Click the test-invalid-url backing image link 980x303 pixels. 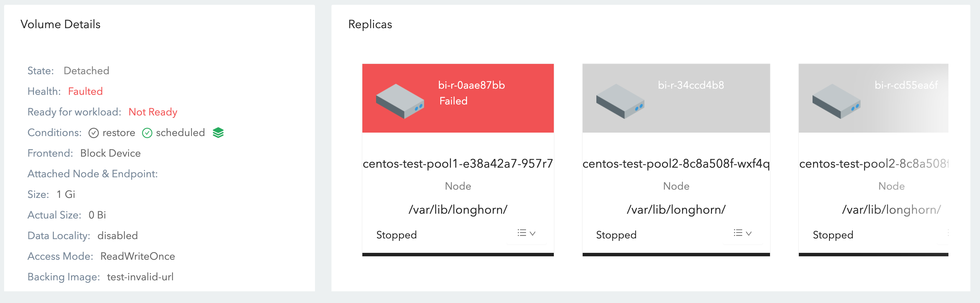[x=140, y=277]
